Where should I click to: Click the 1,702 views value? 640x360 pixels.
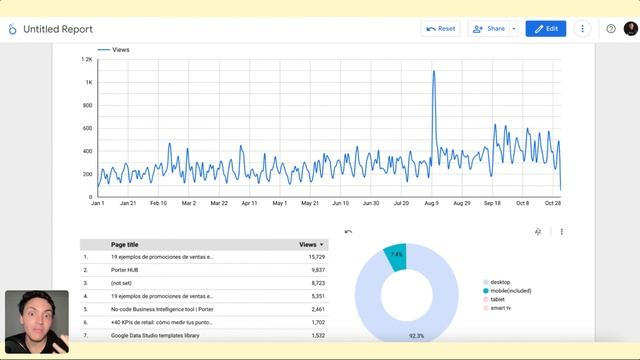point(318,322)
